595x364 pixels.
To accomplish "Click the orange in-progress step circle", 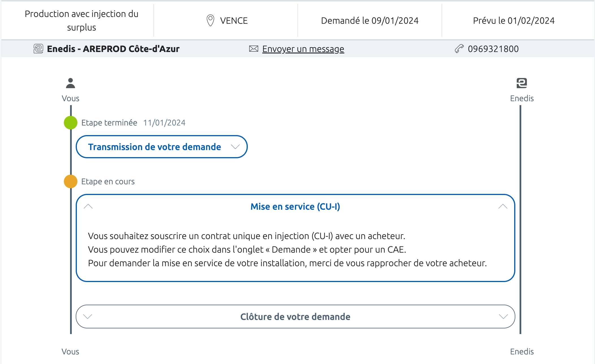I will (x=71, y=181).
